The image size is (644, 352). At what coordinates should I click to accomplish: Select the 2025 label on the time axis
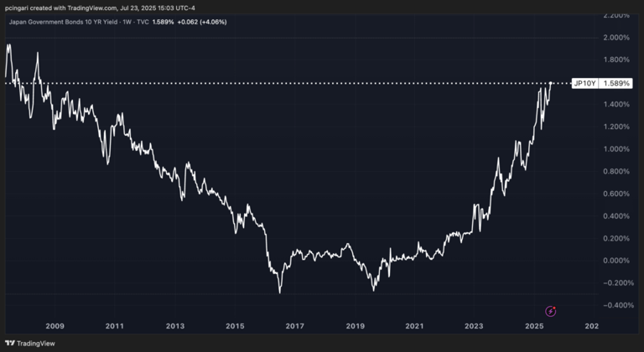[x=534, y=325]
